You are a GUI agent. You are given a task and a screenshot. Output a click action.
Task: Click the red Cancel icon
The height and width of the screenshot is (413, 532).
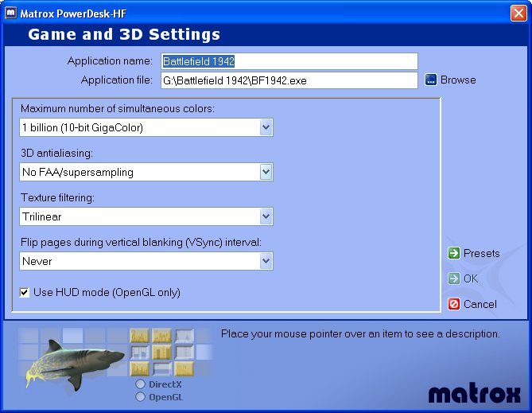click(453, 304)
